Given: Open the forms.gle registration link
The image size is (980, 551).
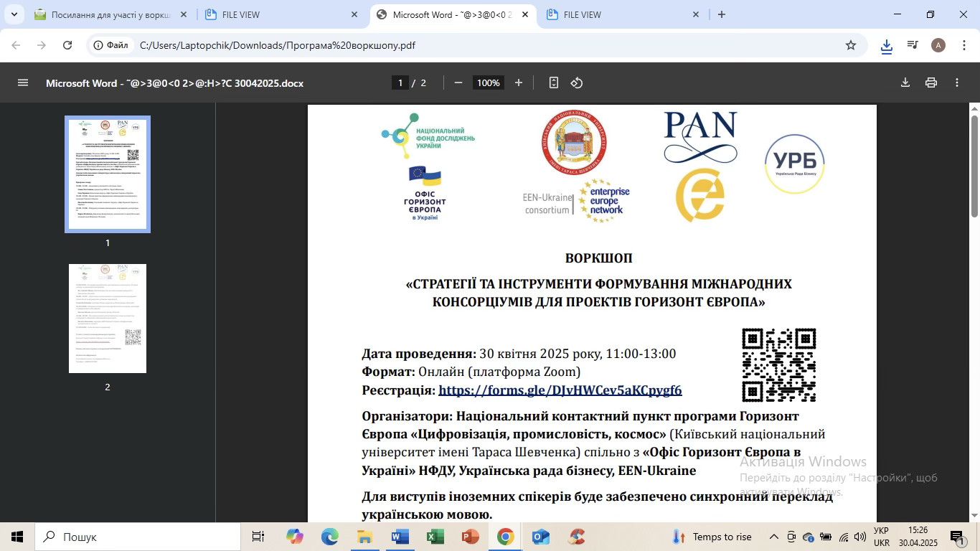Looking at the screenshot, I should (560, 390).
